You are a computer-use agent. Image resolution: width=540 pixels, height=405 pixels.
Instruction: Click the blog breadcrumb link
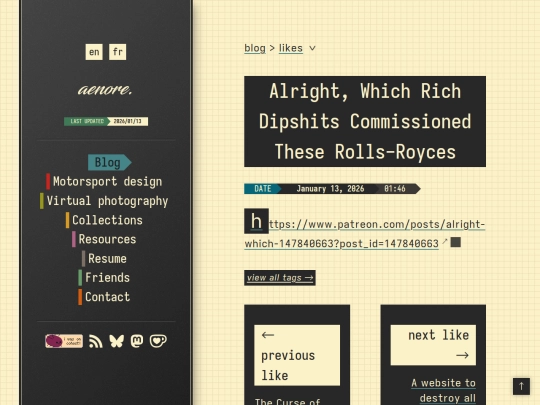click(x=255, y=48)
